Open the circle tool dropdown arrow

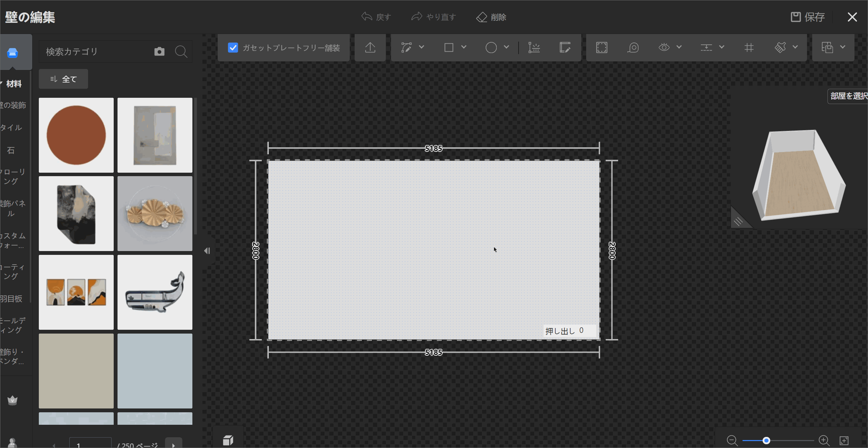tap(506, 47)
